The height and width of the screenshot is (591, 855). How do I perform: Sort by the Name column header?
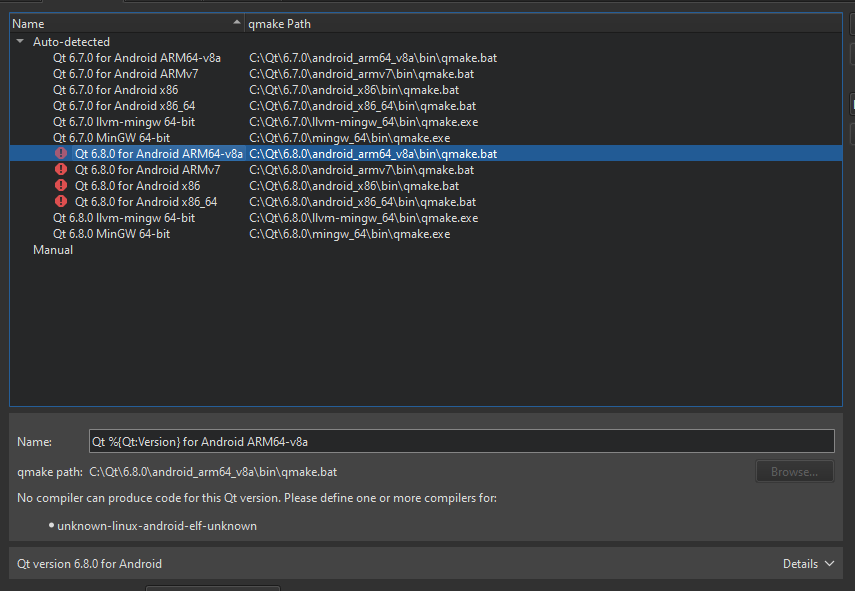click(127, 23)
